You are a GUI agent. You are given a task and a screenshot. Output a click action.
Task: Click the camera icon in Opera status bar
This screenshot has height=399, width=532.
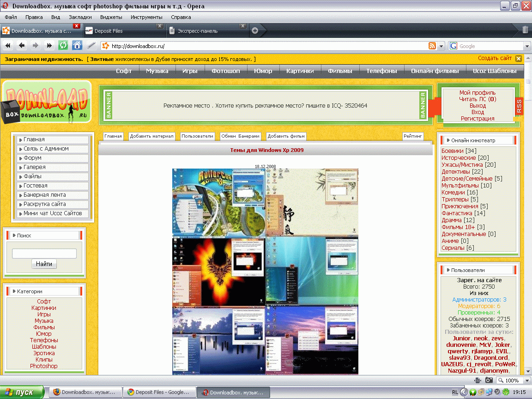coord(489,381)
